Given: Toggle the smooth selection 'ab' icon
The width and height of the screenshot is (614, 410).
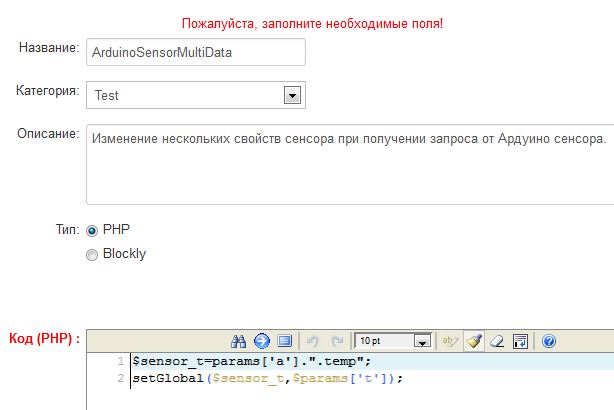Looking at the screenshot, I should coord(451,341).
